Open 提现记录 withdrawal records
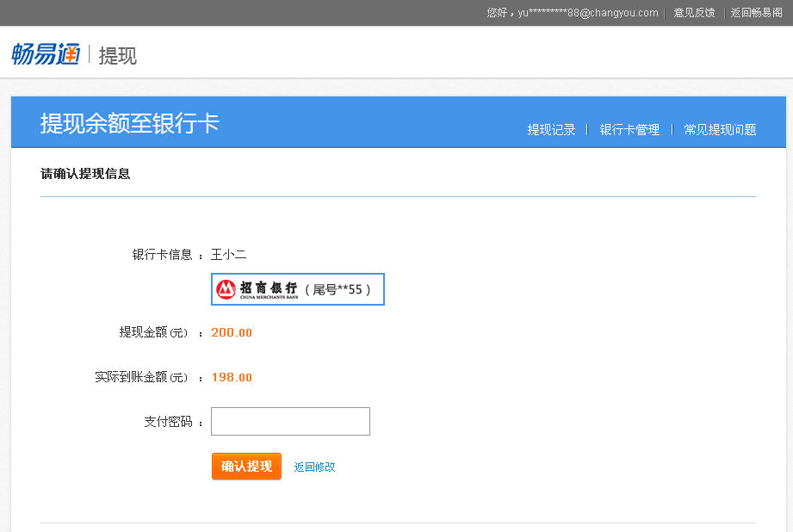Screen dimensions: 793x532 click(551, 130)
